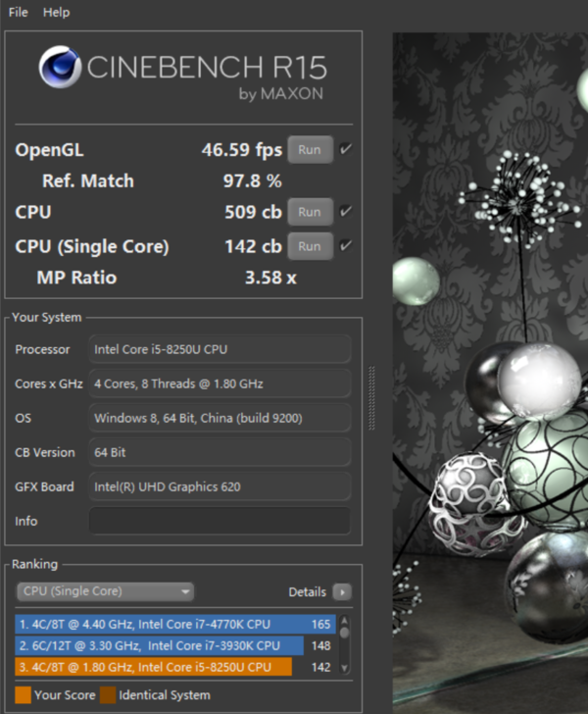Run the OpenGL benchmark
588x714 pixels.
(x=310, y=150)
